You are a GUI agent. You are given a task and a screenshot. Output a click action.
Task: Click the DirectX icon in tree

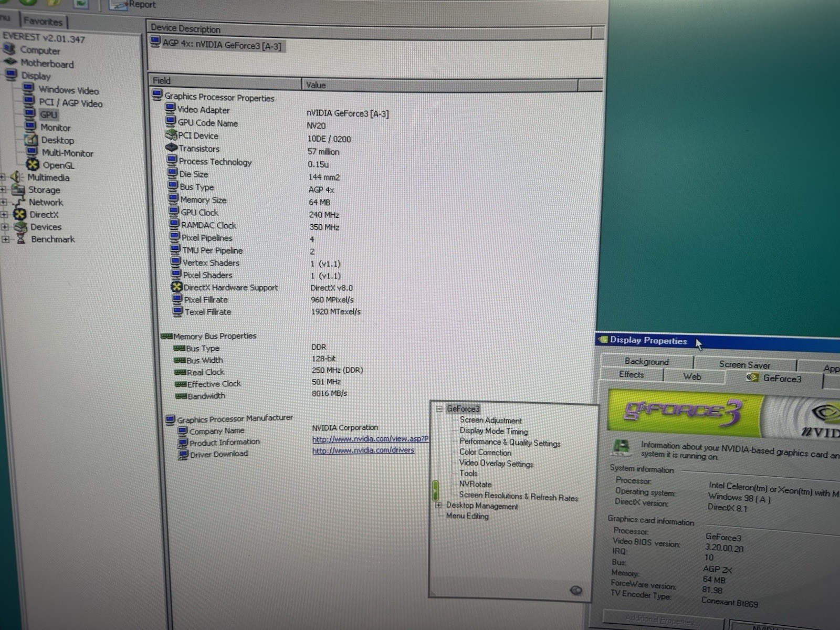[x=19, y=214]
